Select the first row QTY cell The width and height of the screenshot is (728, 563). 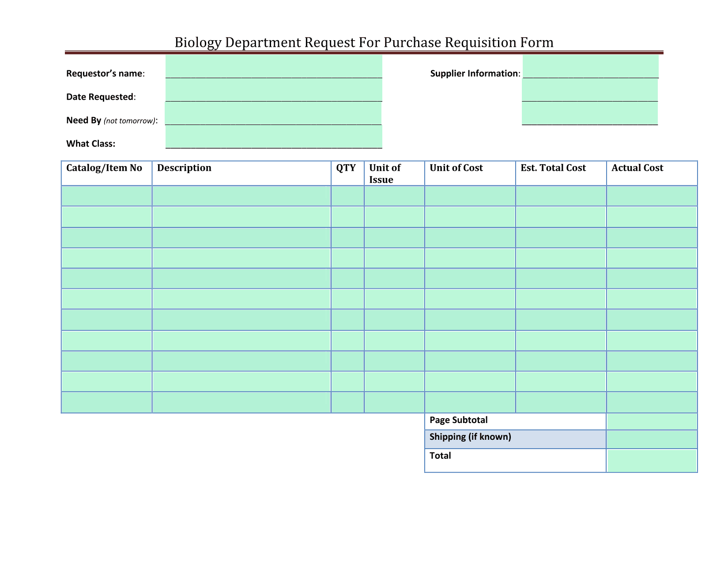347,196
